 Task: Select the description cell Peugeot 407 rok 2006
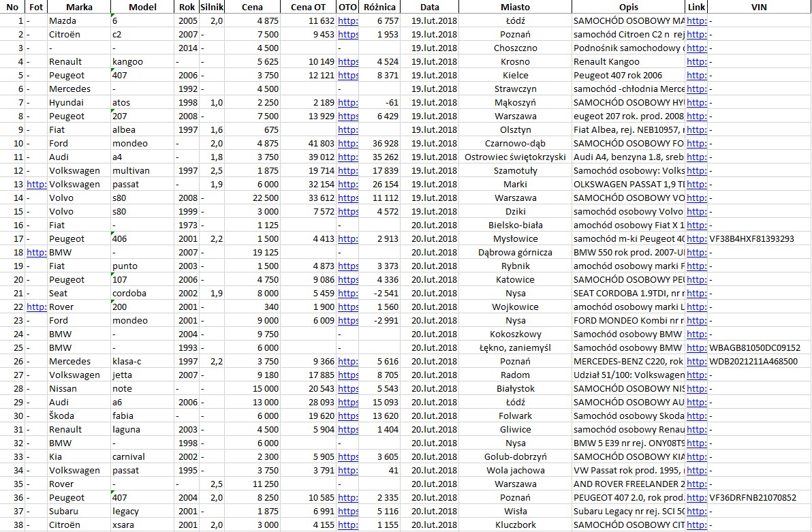point(629,75)
